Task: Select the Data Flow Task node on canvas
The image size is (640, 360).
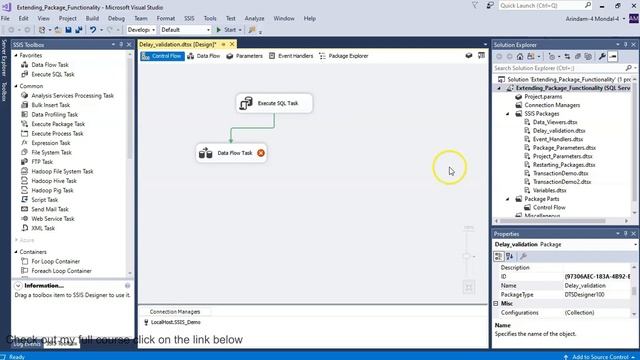Action: point(231,153)
